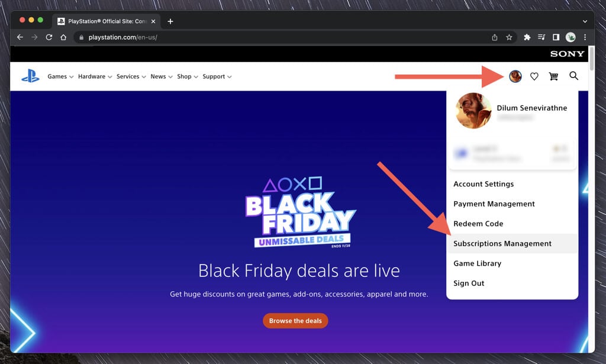Go to the browser home icon

(x=63, y=37)
